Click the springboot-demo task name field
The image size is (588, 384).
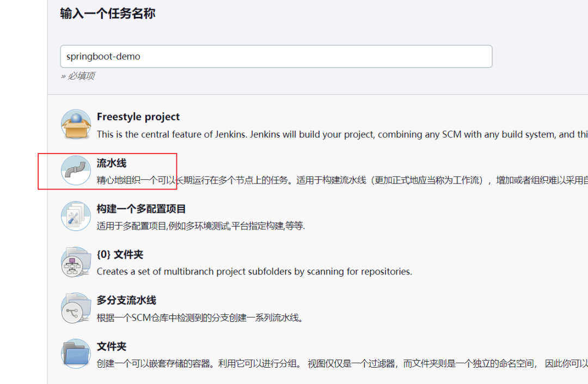[x=276, y=57]
